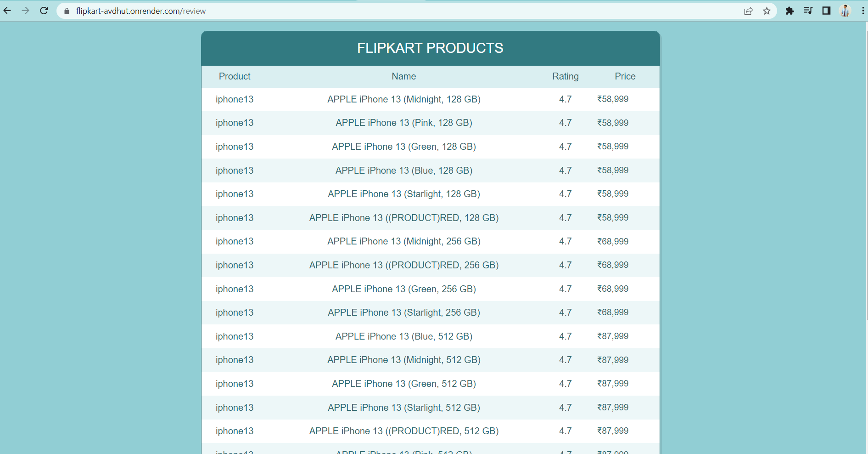
Task: Bookmark this page using the star icon
Action: click(x=766, y=11)
